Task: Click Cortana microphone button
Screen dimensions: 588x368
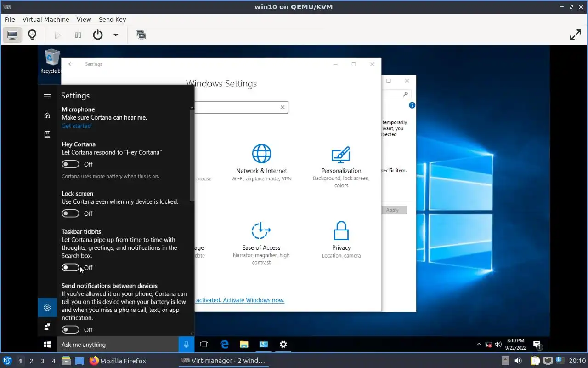Action: 186,345
